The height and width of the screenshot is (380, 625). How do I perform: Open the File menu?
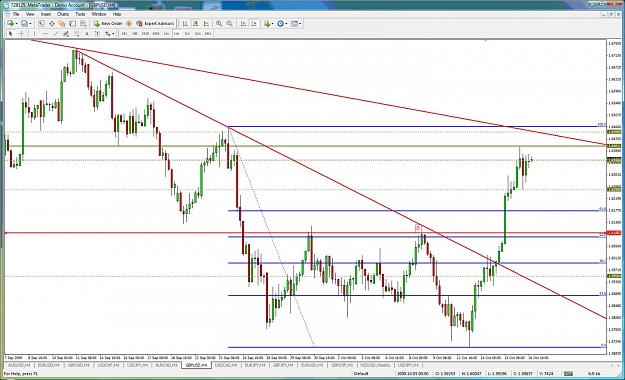(x=16, y=14)
